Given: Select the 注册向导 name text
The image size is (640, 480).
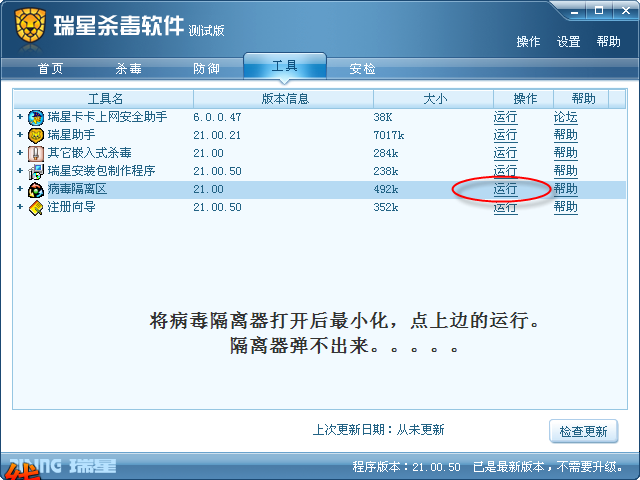Looking at the screenshot, I should coord(71,207).
